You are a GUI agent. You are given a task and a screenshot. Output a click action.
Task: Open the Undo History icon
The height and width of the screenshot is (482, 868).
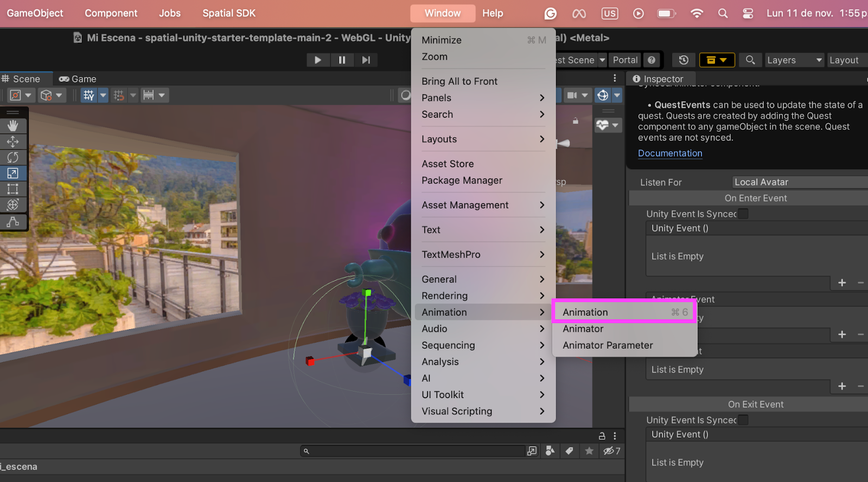coord(684,60)
